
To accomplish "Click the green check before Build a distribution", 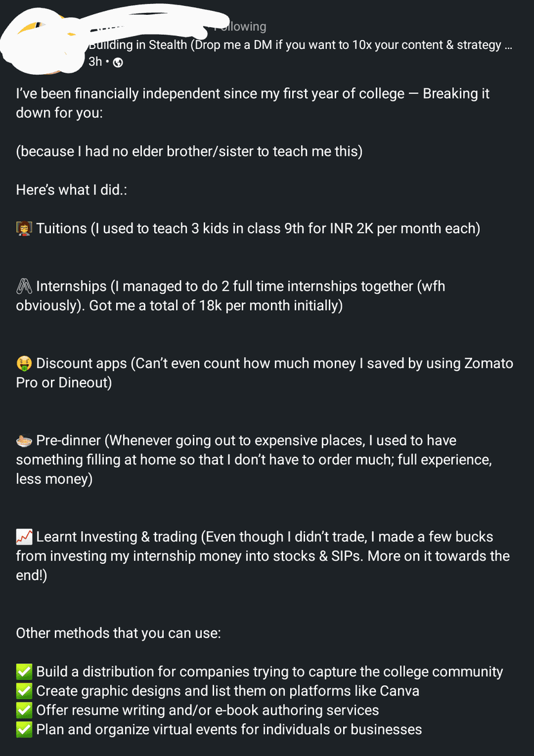I will click(24, 672).
